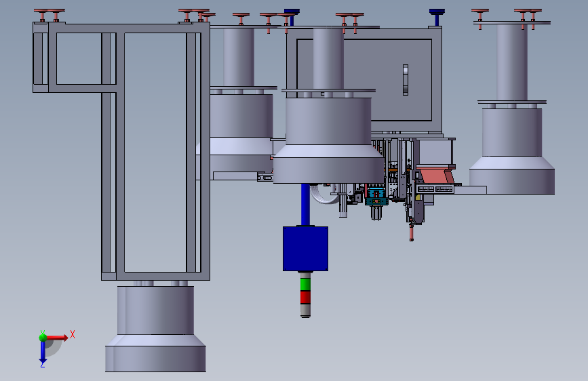Viewport: 588px width, 381px height.
Task: Select the teal component in the center mechanism
Action: (x=376, y=197)
